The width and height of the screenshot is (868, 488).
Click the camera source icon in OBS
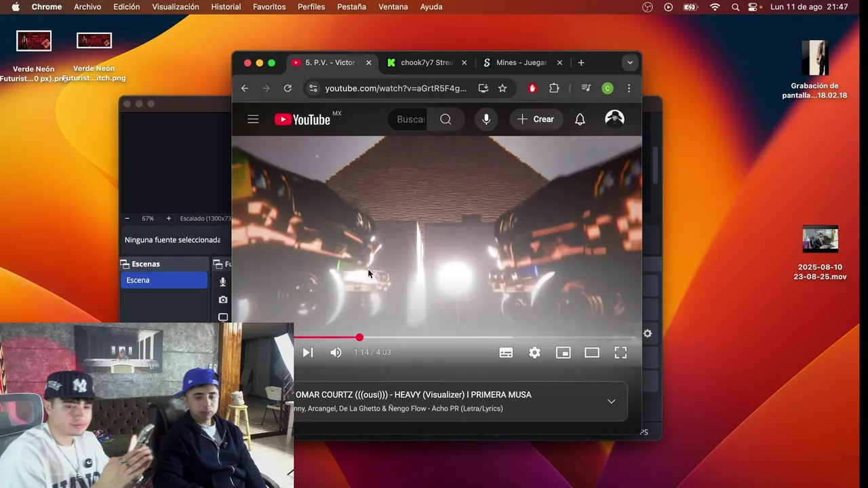point(222,300)
